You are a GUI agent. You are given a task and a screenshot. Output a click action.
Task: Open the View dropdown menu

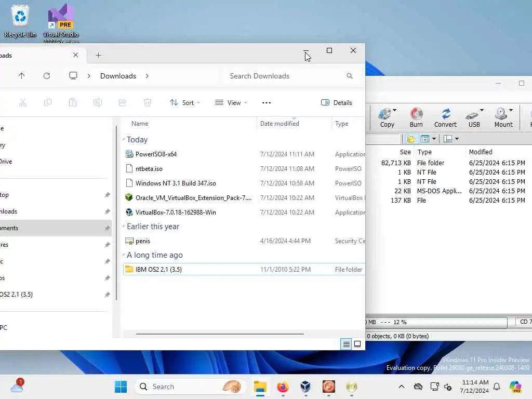[x=231, y=102]
